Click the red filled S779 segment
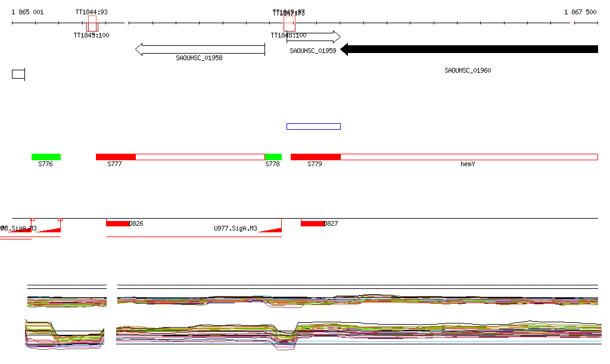 tap(316, 157)
